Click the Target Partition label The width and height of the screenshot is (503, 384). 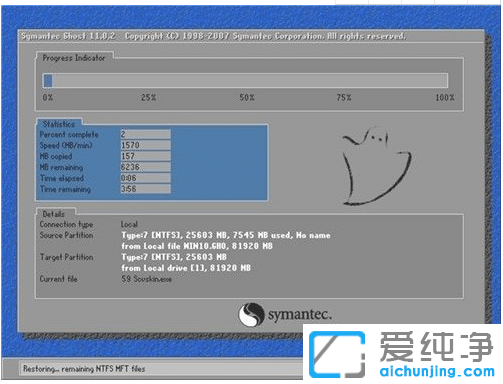click(x=66, y=257)
